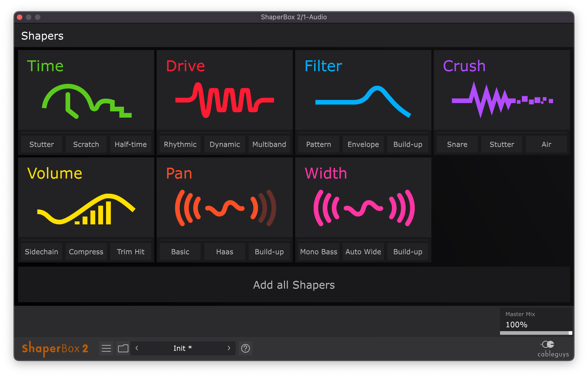Load the Filter Pattern preset
Screen dimensions: 588x377
click(319, 144)
